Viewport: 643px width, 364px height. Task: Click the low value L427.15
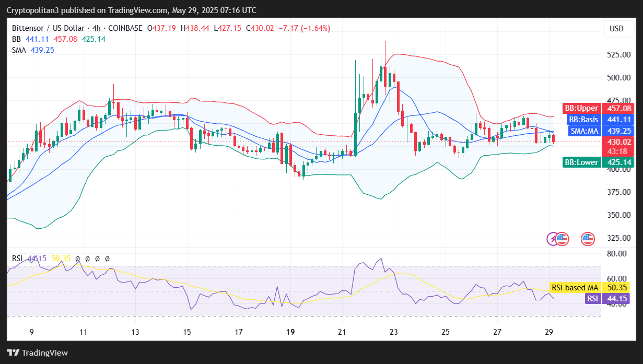tap(227, 28)
